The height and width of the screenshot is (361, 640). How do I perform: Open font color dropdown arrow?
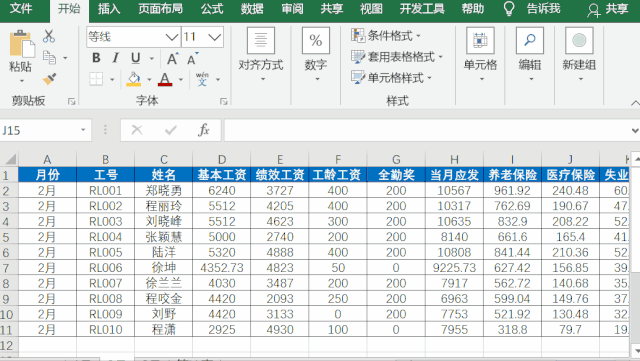[x=181, y=80]
